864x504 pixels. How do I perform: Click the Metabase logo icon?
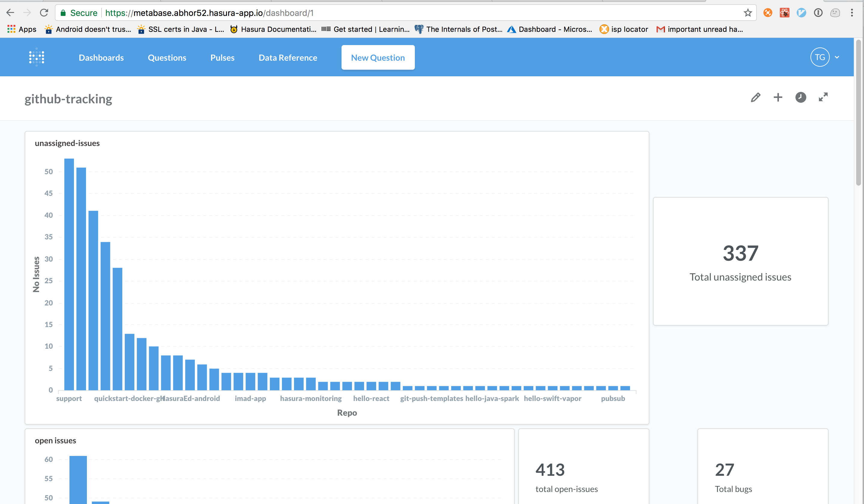(37, 57)
